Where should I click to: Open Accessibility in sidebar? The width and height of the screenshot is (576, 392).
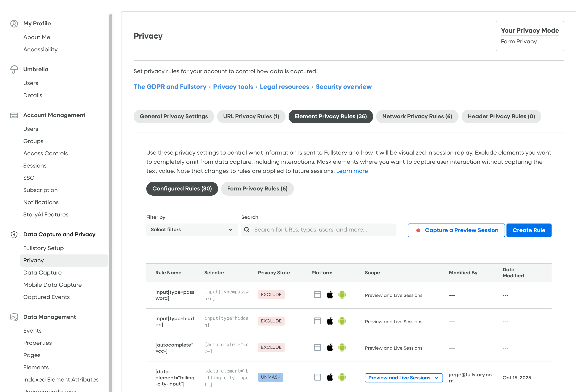pos(40,50)
